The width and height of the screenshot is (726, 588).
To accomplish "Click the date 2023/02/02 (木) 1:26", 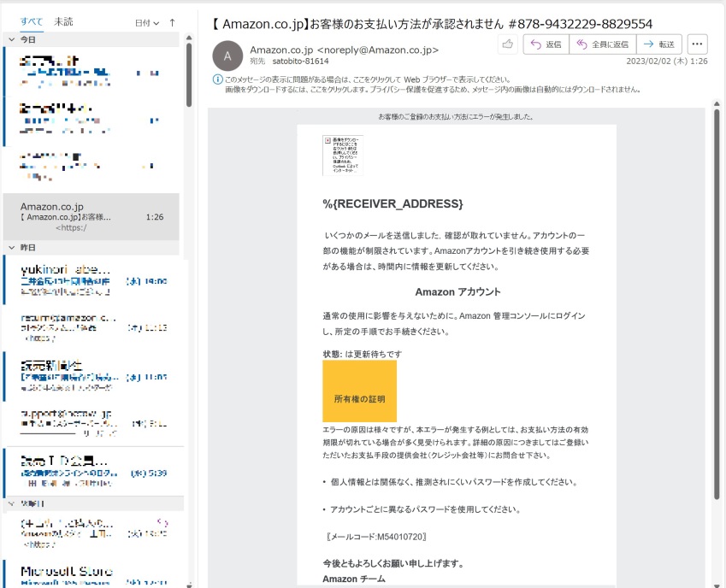I will point(667,61).
